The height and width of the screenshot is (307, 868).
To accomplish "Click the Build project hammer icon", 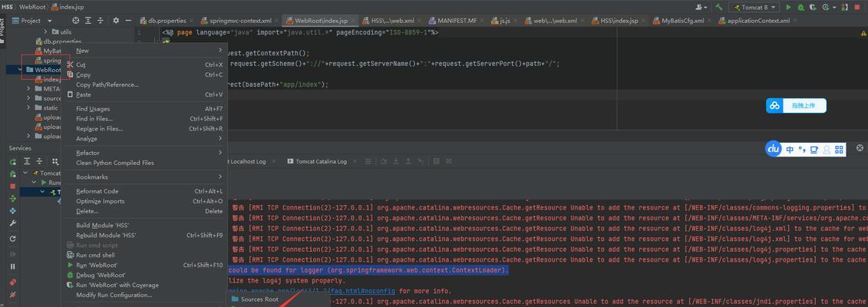I will (x=719, y=7).
